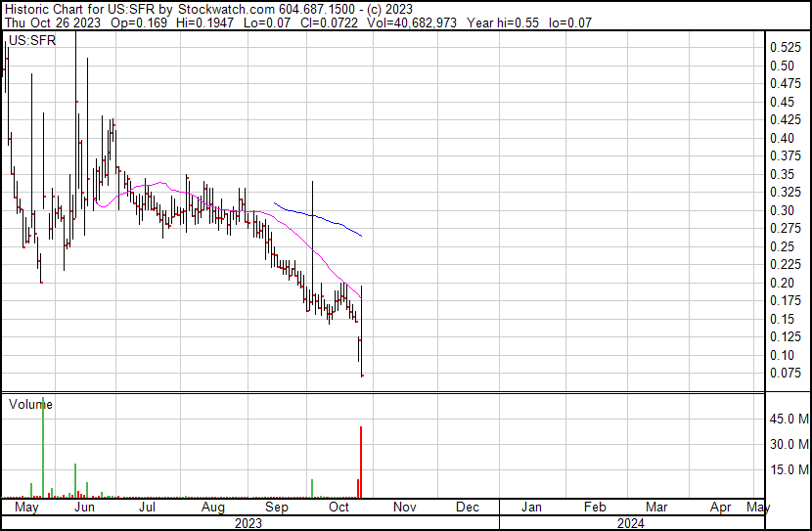Click the Oct month label
812x531 pixels.
[339, 508]
